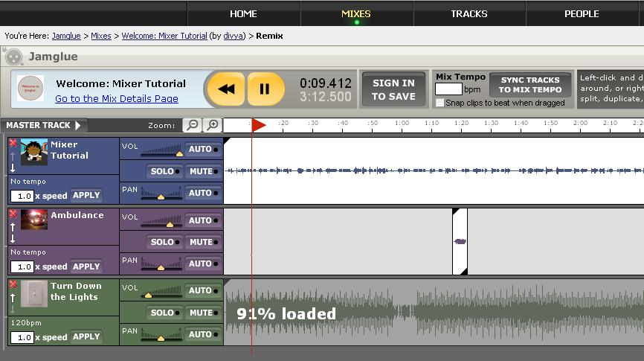
Task: Remove the Mixer Tutorial track
Action: pyautogui.click(x=13, y=143)
